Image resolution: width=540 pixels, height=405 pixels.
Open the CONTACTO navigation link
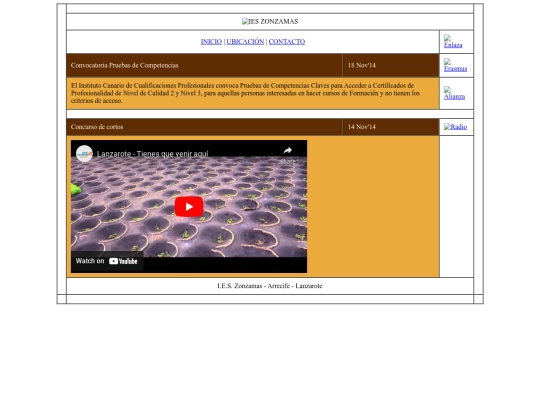pyautogui.click(x=287, y=42)
